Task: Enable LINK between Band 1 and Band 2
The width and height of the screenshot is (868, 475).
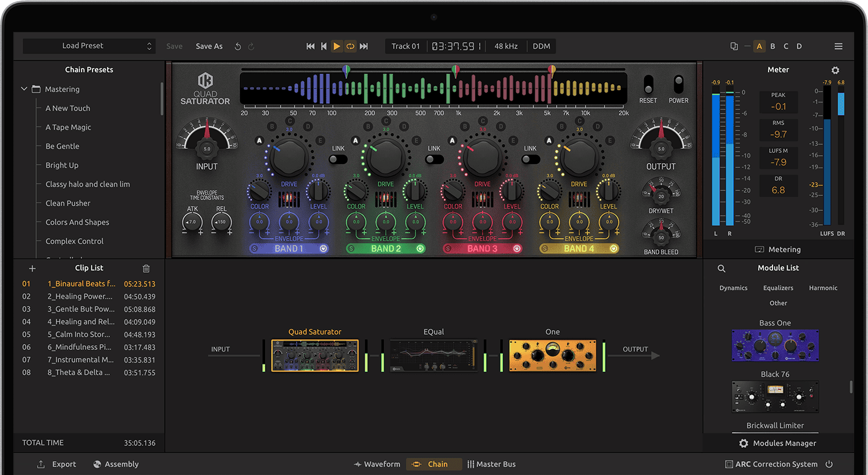Action: (339, 158)
